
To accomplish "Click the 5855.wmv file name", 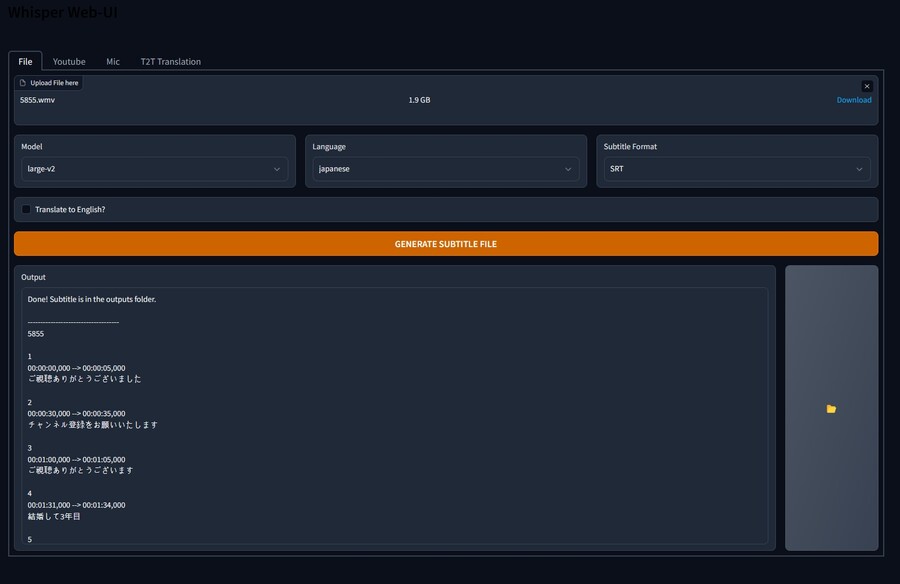I will click(37, 100).
